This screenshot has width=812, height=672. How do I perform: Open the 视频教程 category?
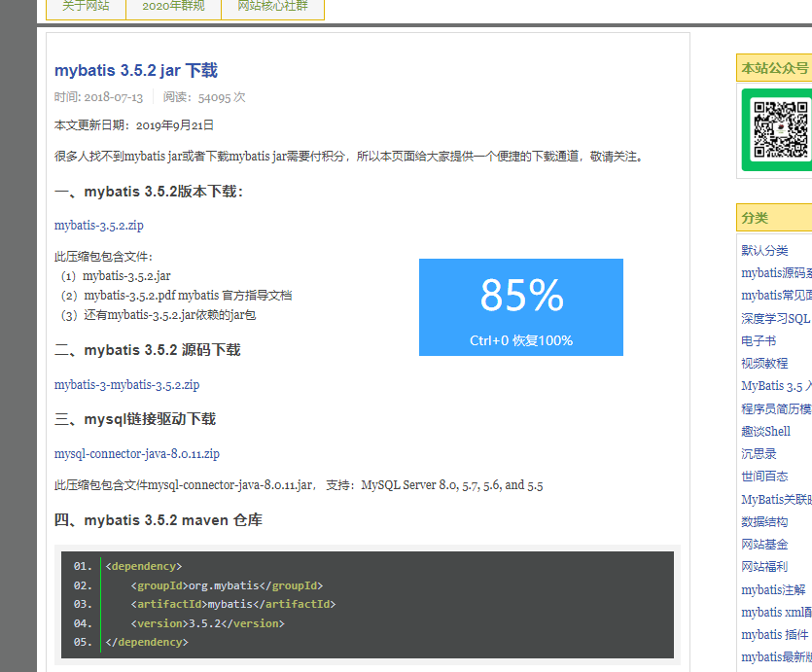click(764, 363)
